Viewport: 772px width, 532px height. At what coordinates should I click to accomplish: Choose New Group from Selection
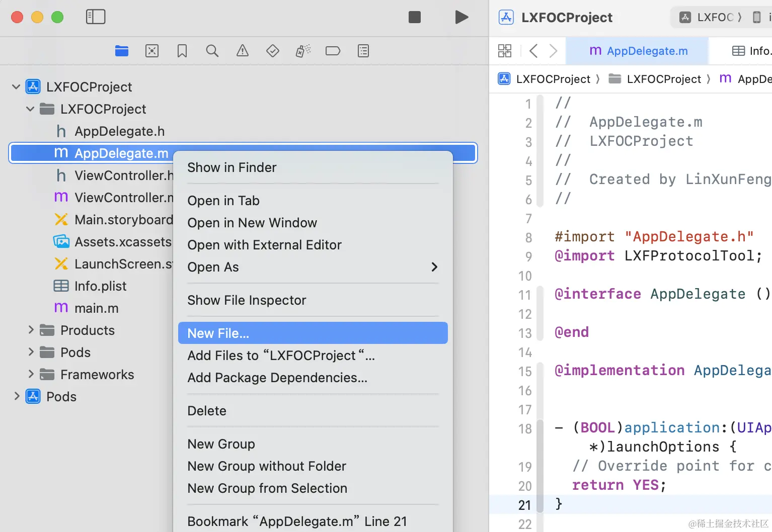coord(313,488)
